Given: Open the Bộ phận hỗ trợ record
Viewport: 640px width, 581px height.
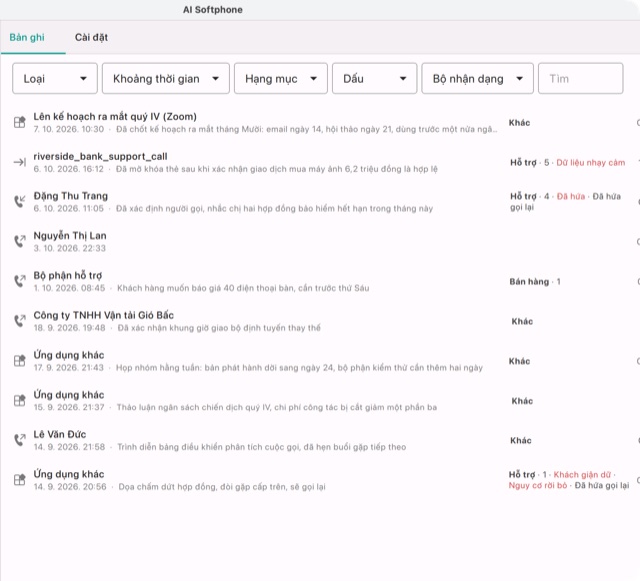Looking at the screenshot, I should click(x=320, y=281).
